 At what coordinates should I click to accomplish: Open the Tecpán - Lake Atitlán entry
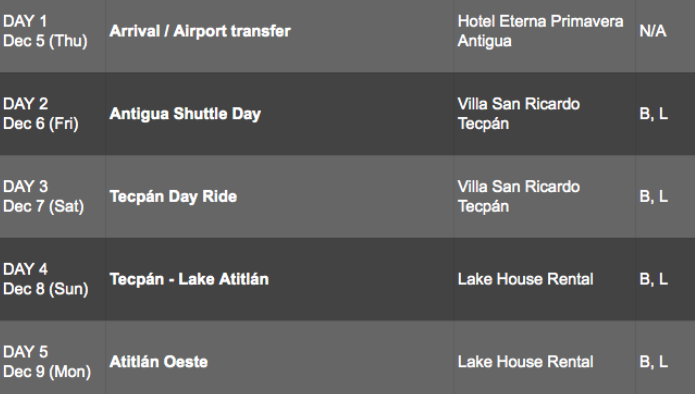click(189, 279)
